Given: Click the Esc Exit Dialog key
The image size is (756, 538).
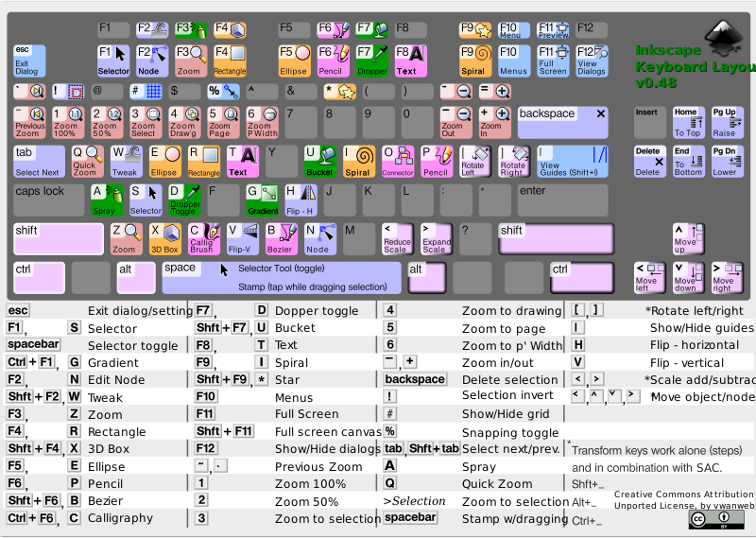Looking at the screenshot, I should pos(29,61).
